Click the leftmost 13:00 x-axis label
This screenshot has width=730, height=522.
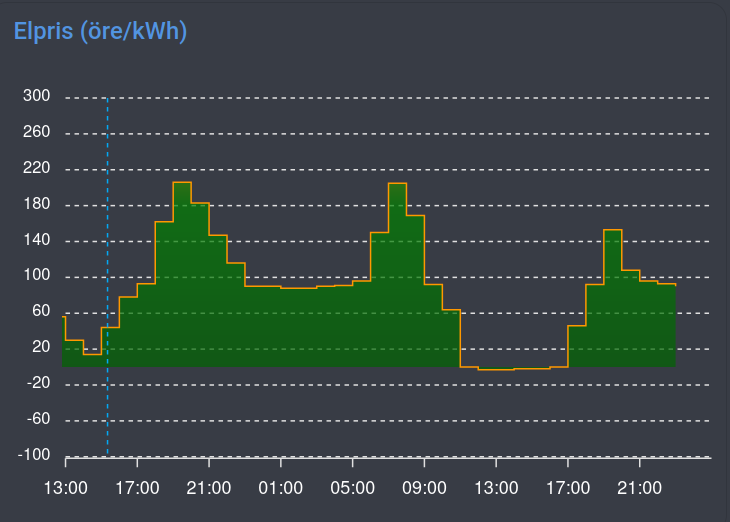tap(65, 489)
